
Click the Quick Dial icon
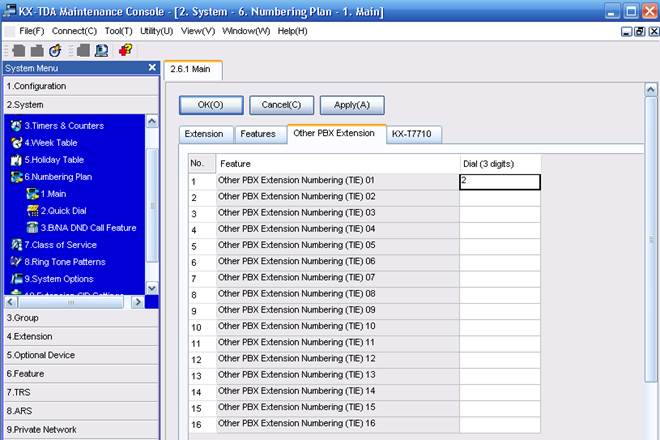[x=32, y=211]
